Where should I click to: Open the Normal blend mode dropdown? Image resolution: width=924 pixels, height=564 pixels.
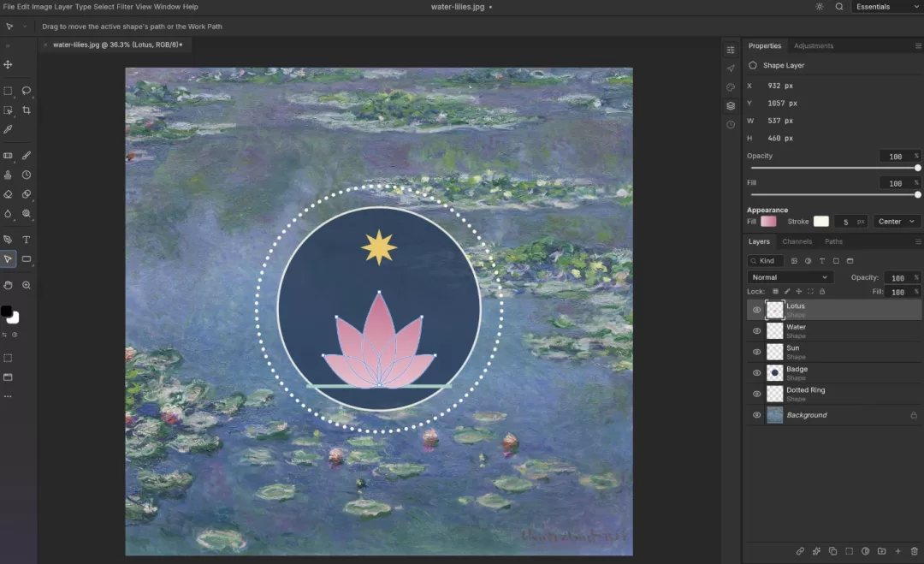pyautogui.click(x=791, y=277)
